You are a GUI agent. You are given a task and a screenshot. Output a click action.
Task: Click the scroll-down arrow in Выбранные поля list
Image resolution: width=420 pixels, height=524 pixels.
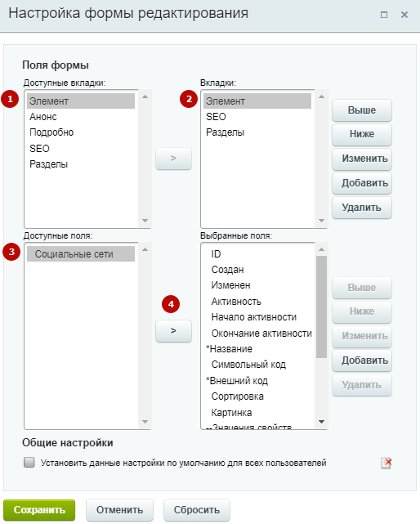[x=321, y=422]
